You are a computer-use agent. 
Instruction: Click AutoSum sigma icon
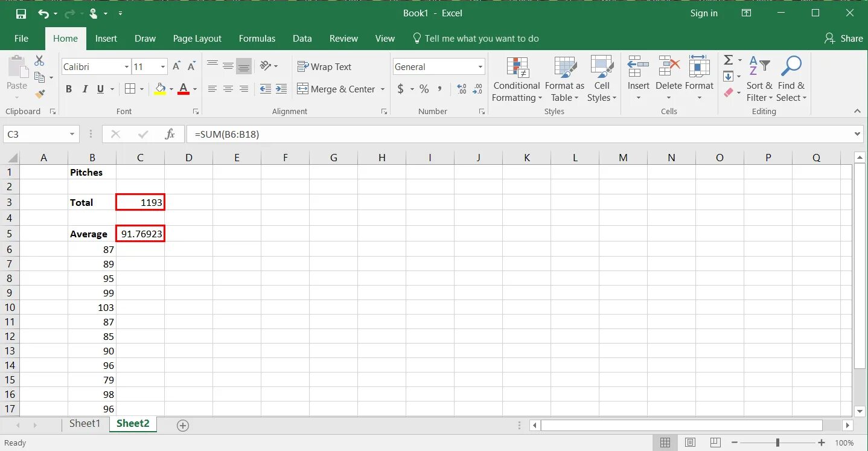click(x=729, y=60)
